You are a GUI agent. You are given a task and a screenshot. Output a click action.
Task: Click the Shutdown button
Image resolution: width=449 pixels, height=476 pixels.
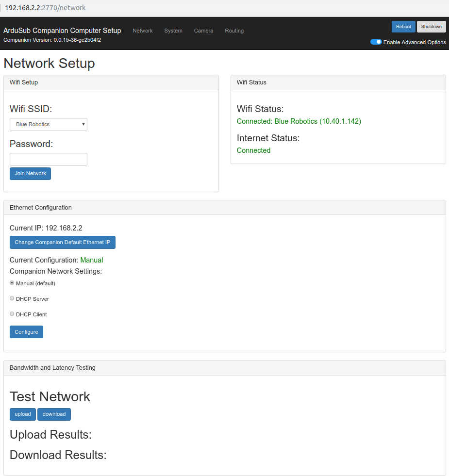pyautogui.click(x=432, y=27)
